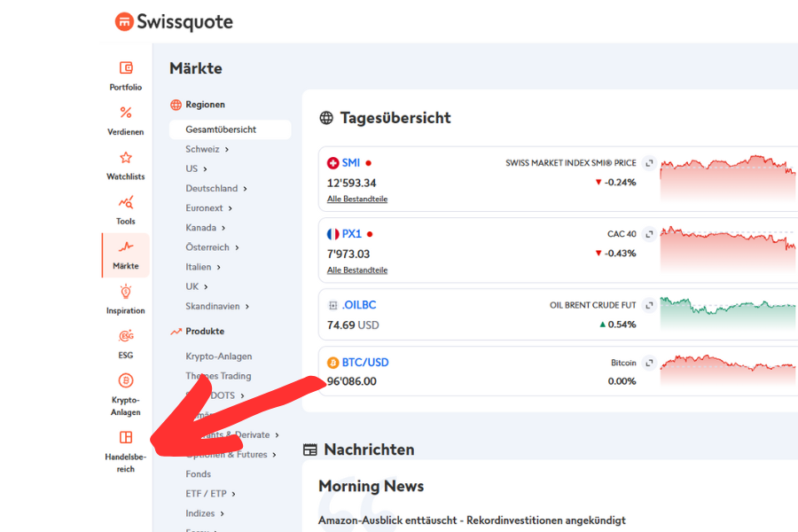Expand the BTC/USD chart
The height and width of the screenshot is (532, 798).
(649, 363)
